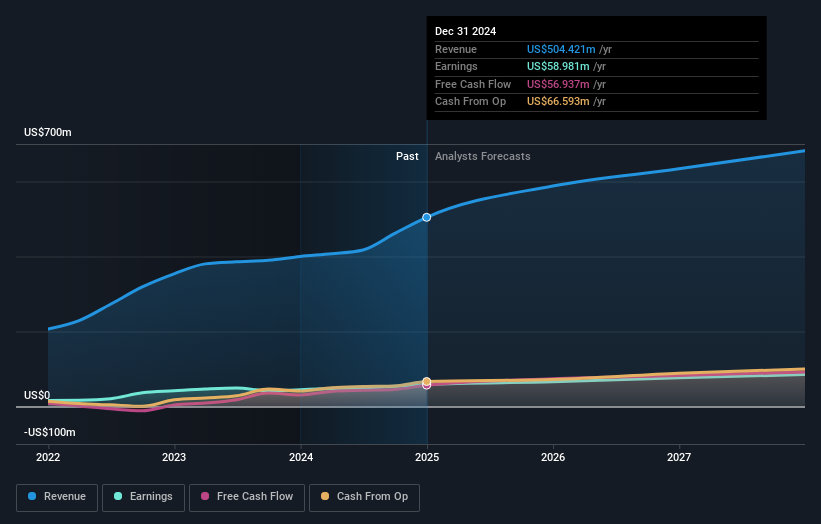The image size is (821, 524).
Task: Click the 2024 x-axis label
Action: (x=301, y=457)
